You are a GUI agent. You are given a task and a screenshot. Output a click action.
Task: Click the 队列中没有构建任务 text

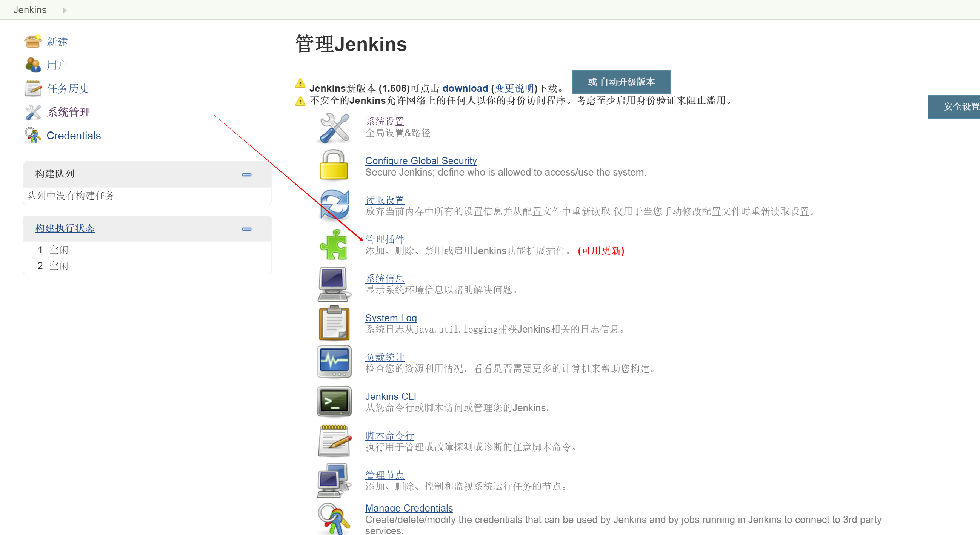point(71,196)
